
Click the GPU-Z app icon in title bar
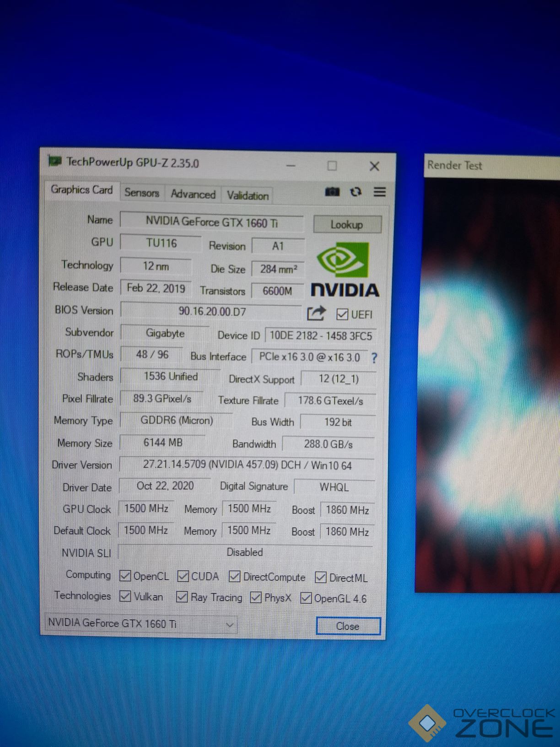point(55,161)
